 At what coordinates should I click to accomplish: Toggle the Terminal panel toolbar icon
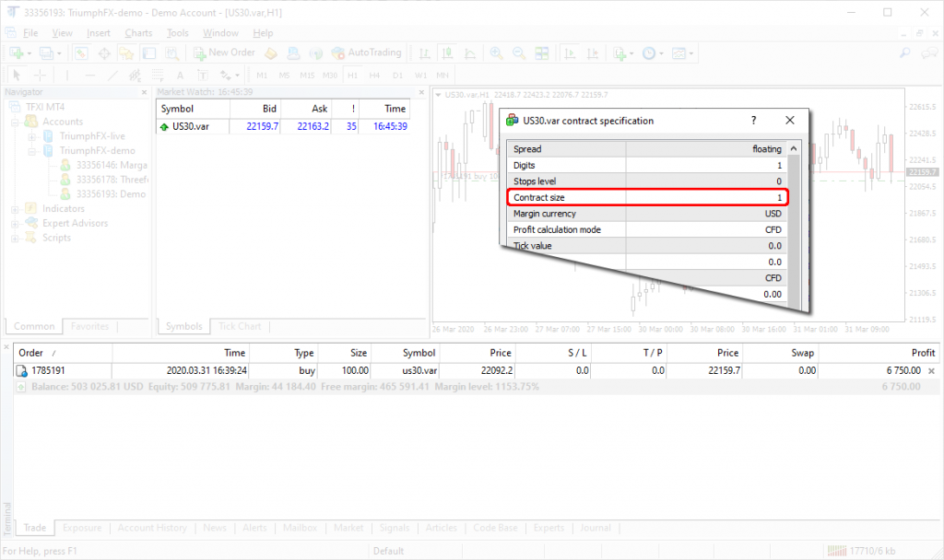148,53
